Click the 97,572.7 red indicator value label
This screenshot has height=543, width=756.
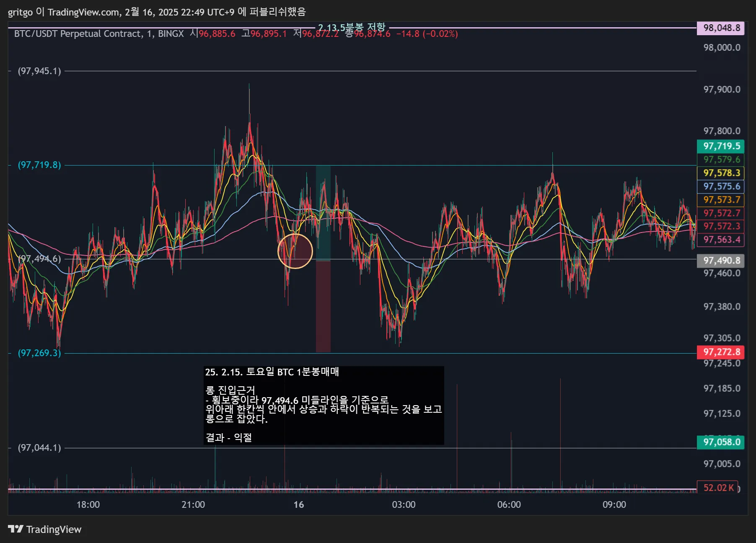point(721,213)
